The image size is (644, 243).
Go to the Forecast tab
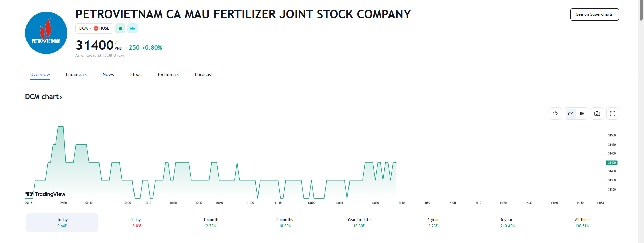click(204, 74)
